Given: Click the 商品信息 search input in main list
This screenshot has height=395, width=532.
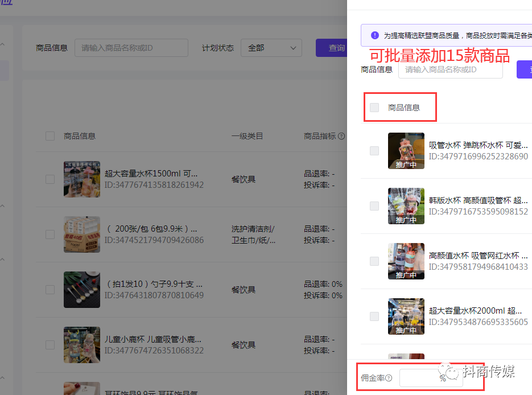Looking at the screenshot, I should point(131,48).
